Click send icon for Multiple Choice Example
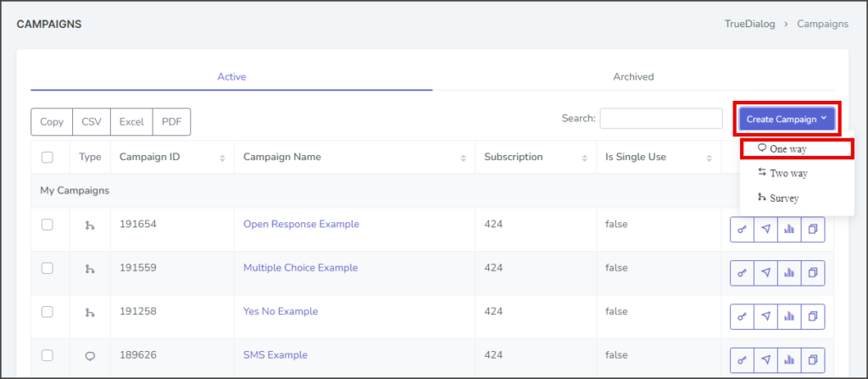The width and height of the screenshot is (868, 379). (x=765, y=273)
